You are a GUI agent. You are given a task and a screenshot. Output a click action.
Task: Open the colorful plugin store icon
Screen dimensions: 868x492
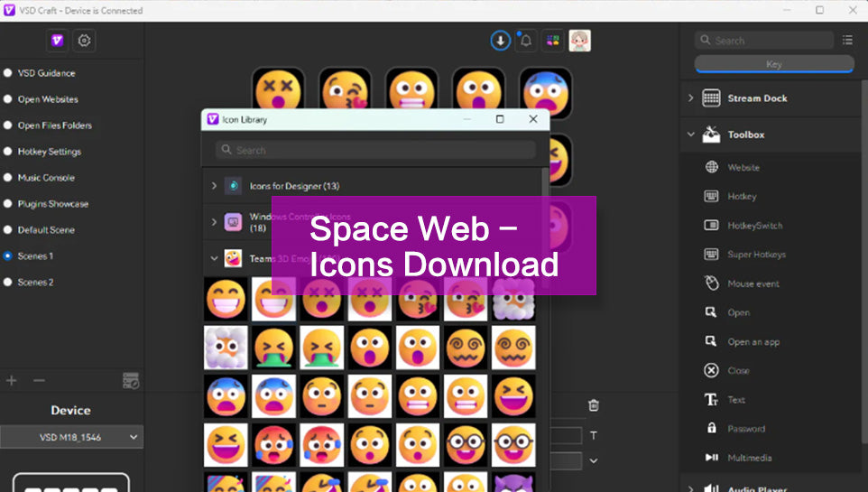[552, 41]
